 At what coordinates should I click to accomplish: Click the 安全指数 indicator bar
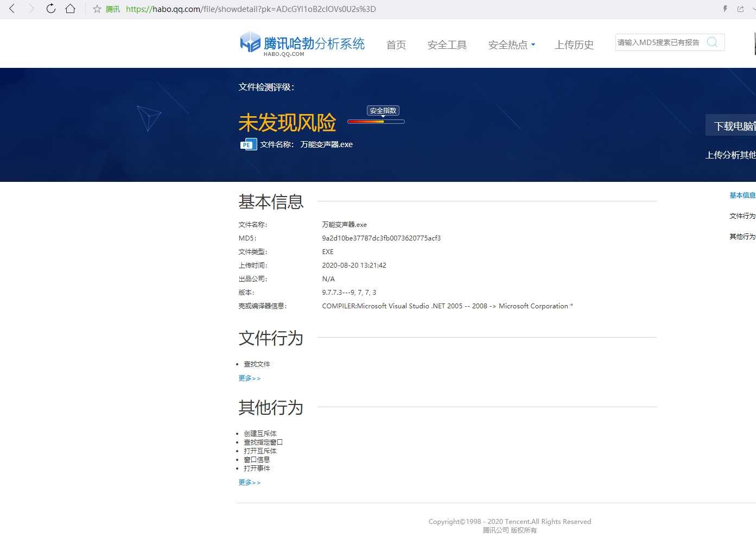[376, 122]
